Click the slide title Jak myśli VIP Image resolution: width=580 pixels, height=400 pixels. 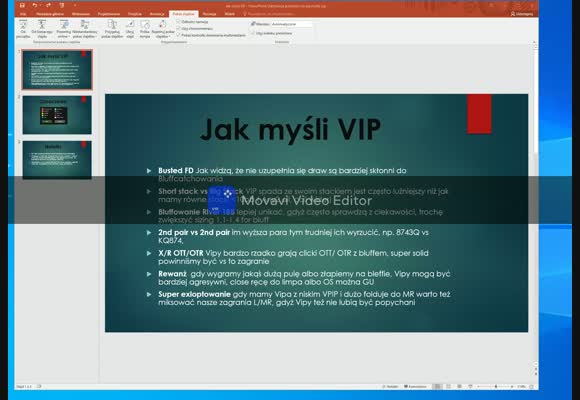click(290, 129)
